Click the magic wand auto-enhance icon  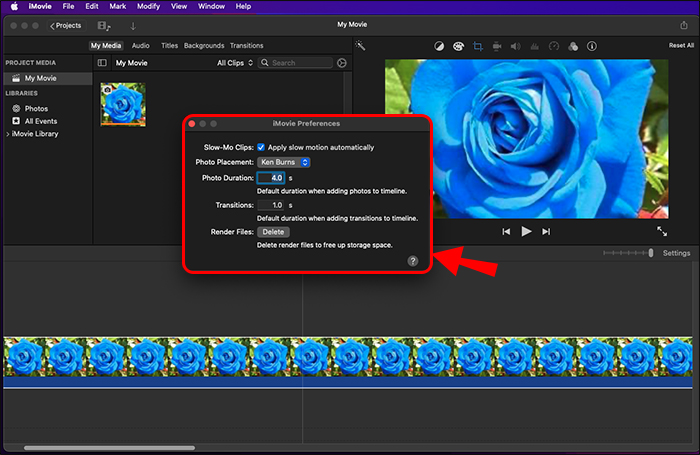(361, 45)
